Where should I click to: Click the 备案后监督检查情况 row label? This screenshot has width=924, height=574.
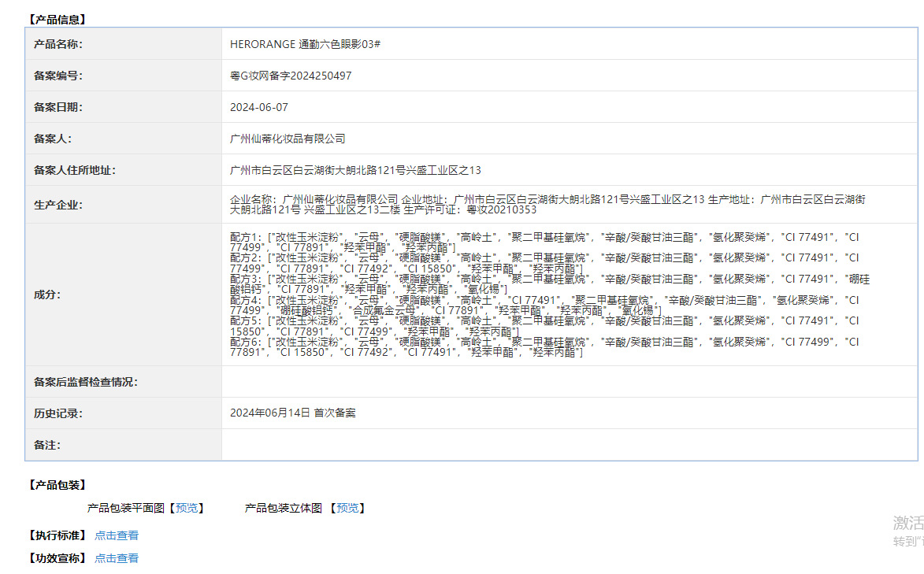pyautogui.click(x=85, y=382)
